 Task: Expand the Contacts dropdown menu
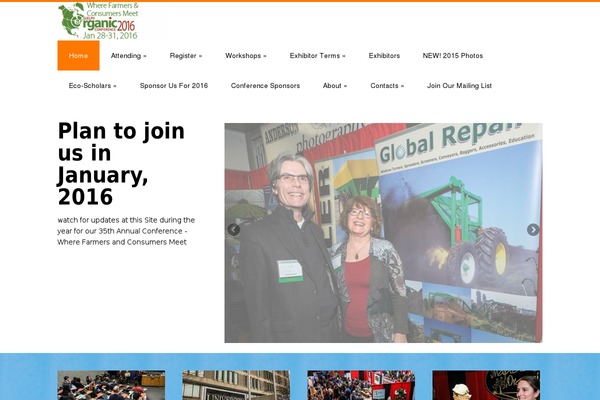[x=387, y=86]
